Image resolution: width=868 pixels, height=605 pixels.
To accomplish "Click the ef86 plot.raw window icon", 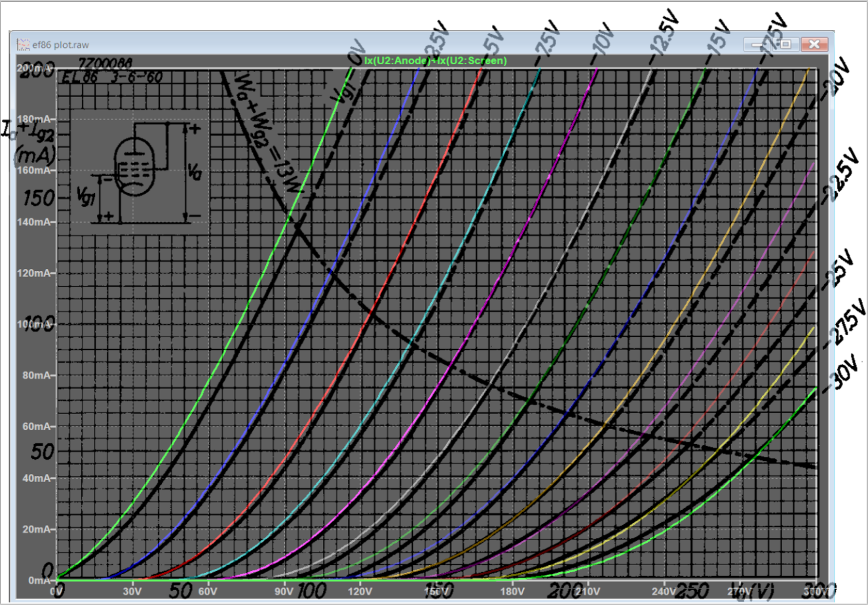I will 23,45.
